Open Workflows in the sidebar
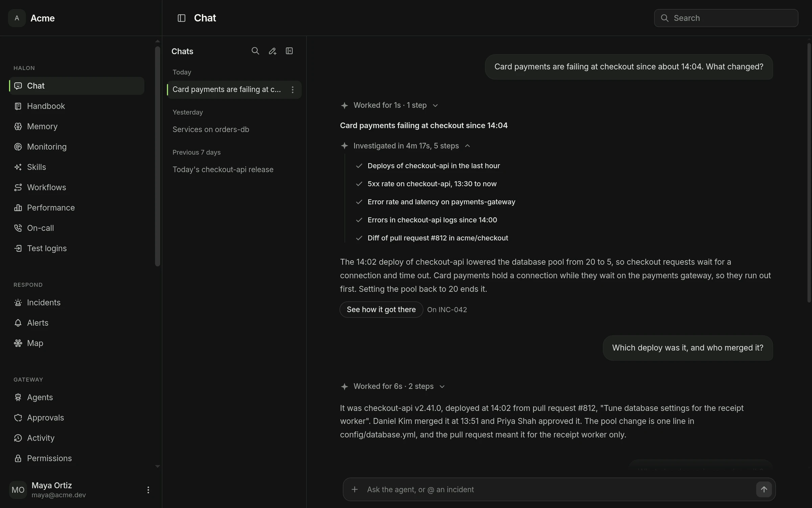Viewport: 812px width, 508px height. click(76, 187)
